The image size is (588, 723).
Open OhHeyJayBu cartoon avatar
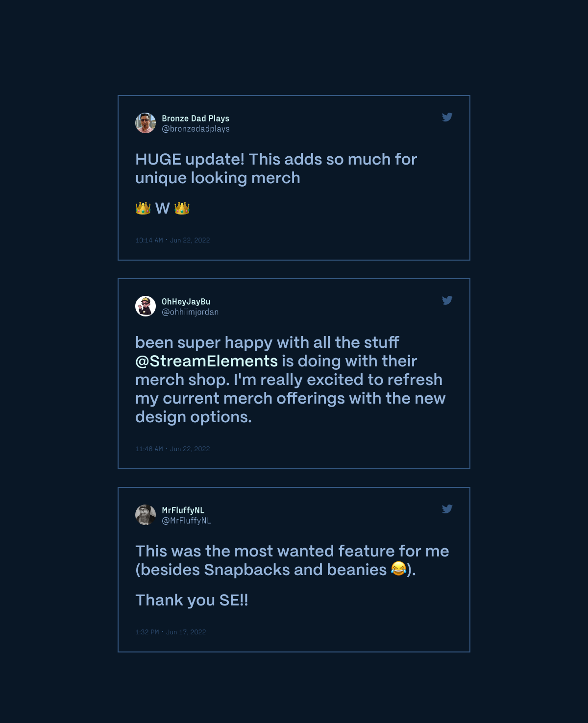point(146,306)
